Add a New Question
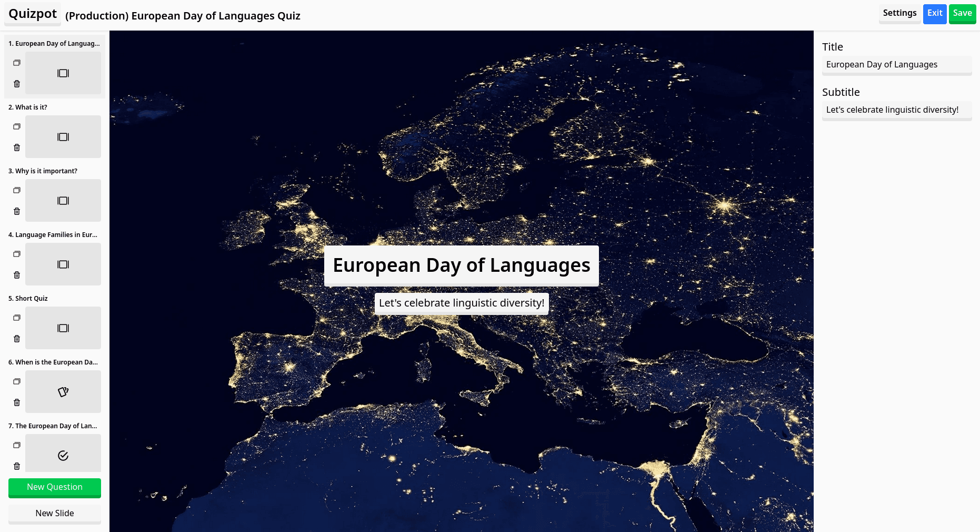This screenshot has width=980, height=532. click(x=55, y=487)
